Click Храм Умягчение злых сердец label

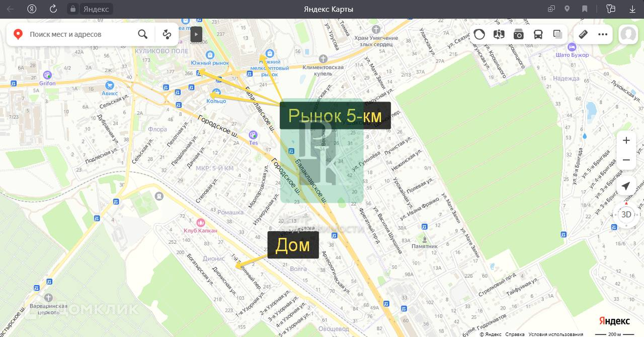[x=376, y=41]
